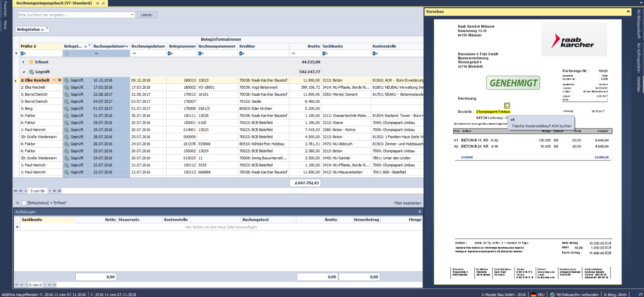The width and height of the screenshot is (644, 297).
Task: Pin the Aufteilungen panel
Action: coord(420,212)
